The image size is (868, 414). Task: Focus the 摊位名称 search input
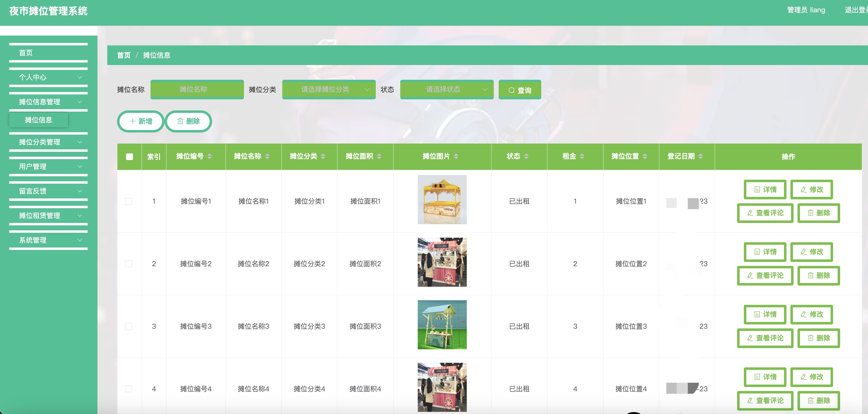coord(197,89)
